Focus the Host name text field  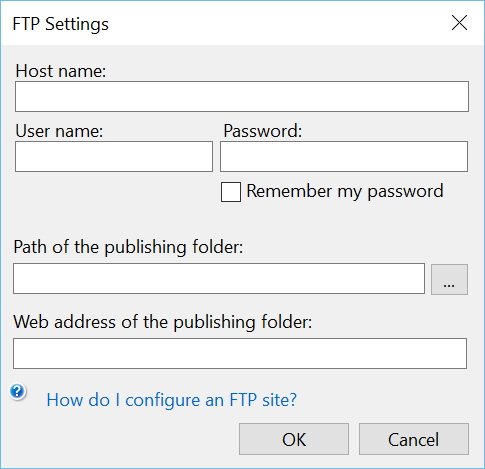[x=242, y=96]
